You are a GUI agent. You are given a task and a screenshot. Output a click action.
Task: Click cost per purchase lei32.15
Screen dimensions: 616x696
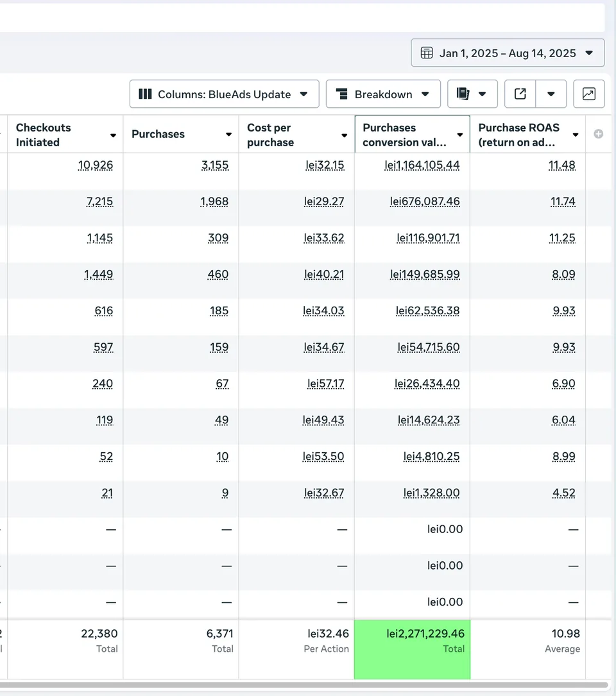coord(325,165)
